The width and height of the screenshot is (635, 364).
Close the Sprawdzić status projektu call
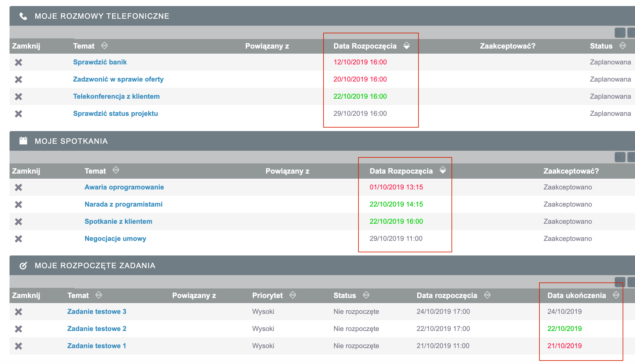18,114
